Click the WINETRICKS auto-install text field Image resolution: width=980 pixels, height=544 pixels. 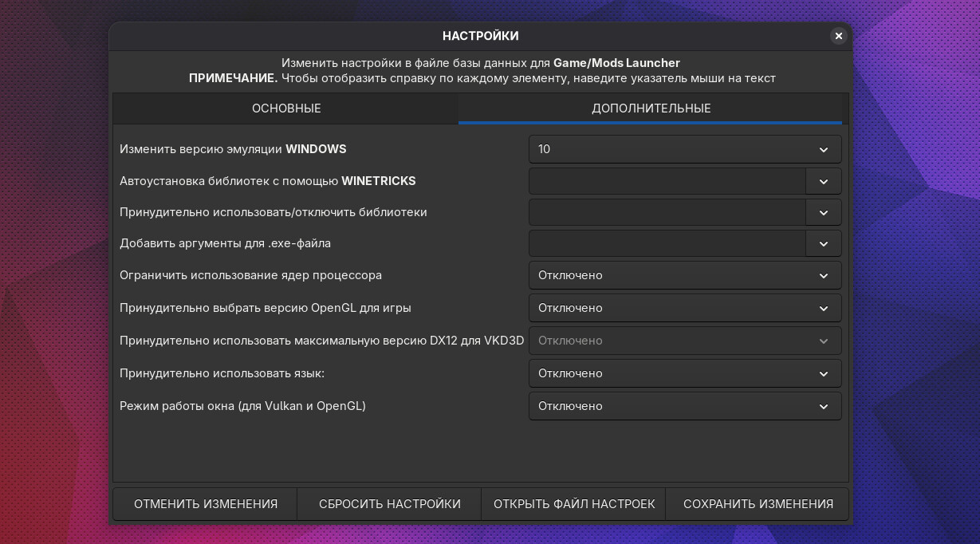pyautogui.click(x=667, y=181)
